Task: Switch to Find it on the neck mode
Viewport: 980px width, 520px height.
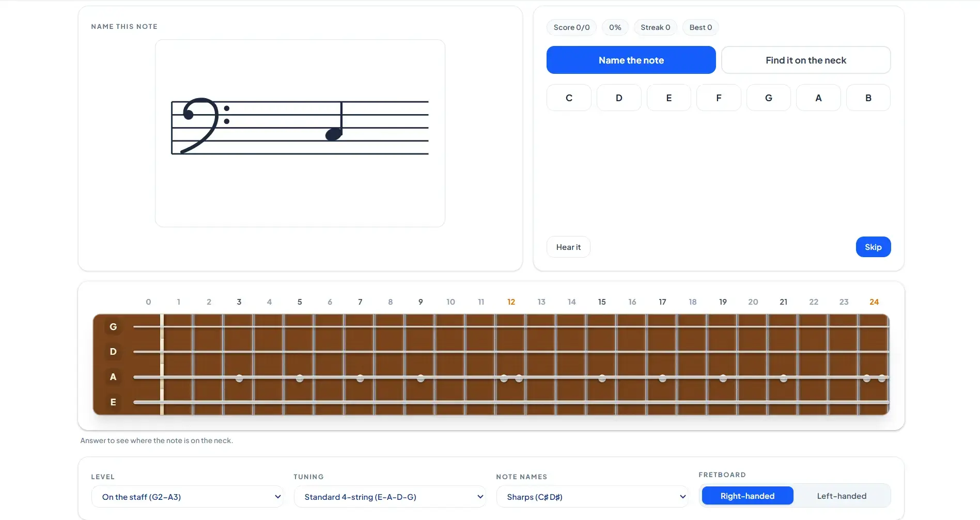Action: coord(805,60)
